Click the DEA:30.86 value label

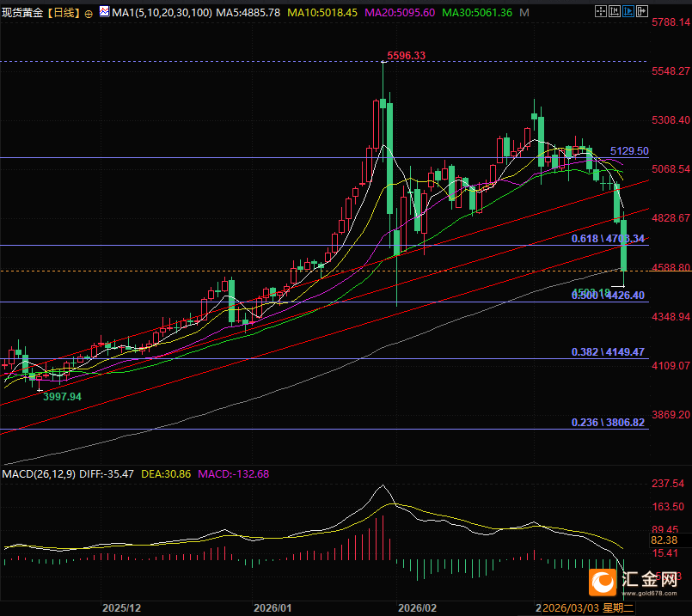tap(166, 473)
